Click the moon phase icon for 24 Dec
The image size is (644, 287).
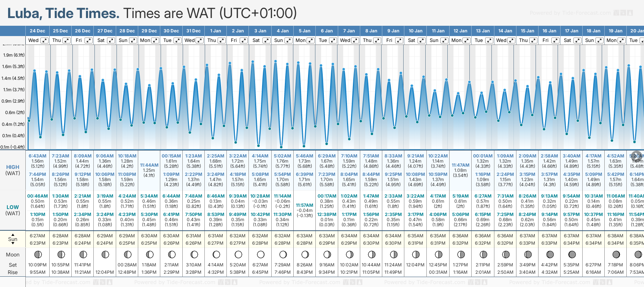37,254
